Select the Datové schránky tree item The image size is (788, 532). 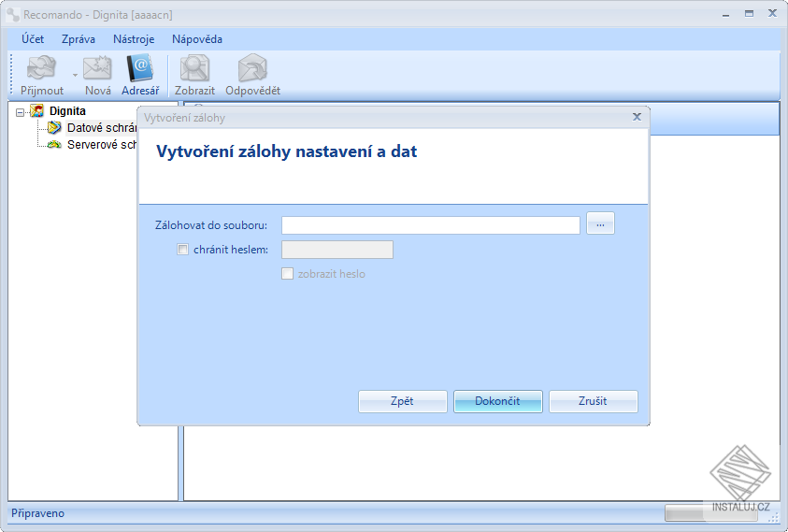(x=102, y=128)
